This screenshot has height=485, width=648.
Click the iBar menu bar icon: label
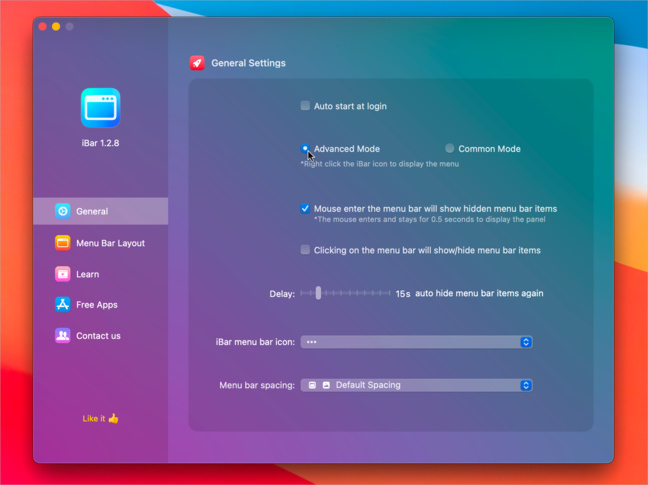click(255, 342)
